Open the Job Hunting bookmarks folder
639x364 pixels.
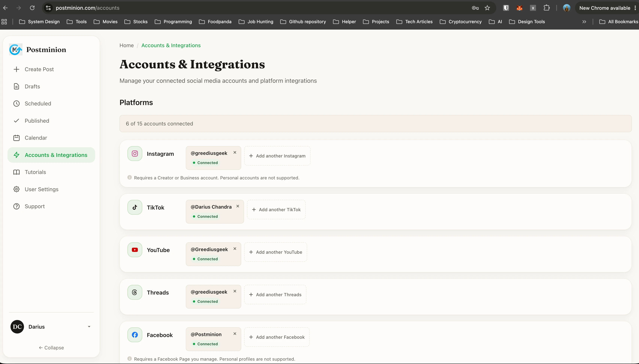click(256, 22)
